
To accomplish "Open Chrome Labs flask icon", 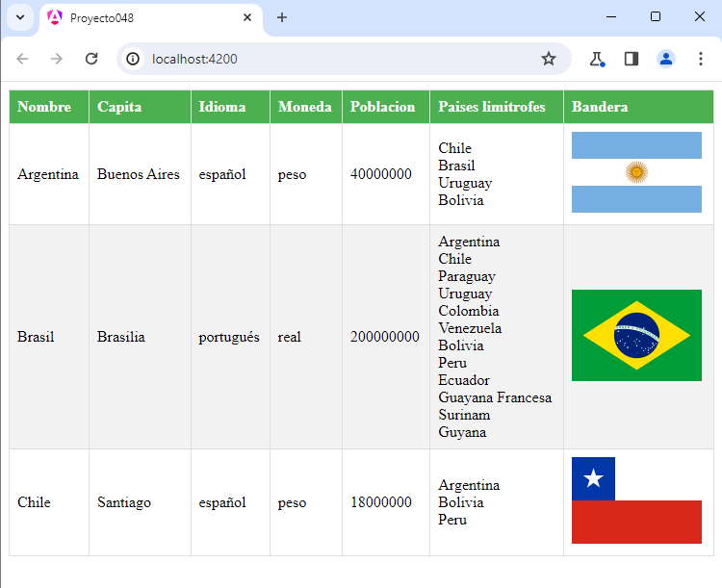I will pyautogui.click(x=597, y=59).
